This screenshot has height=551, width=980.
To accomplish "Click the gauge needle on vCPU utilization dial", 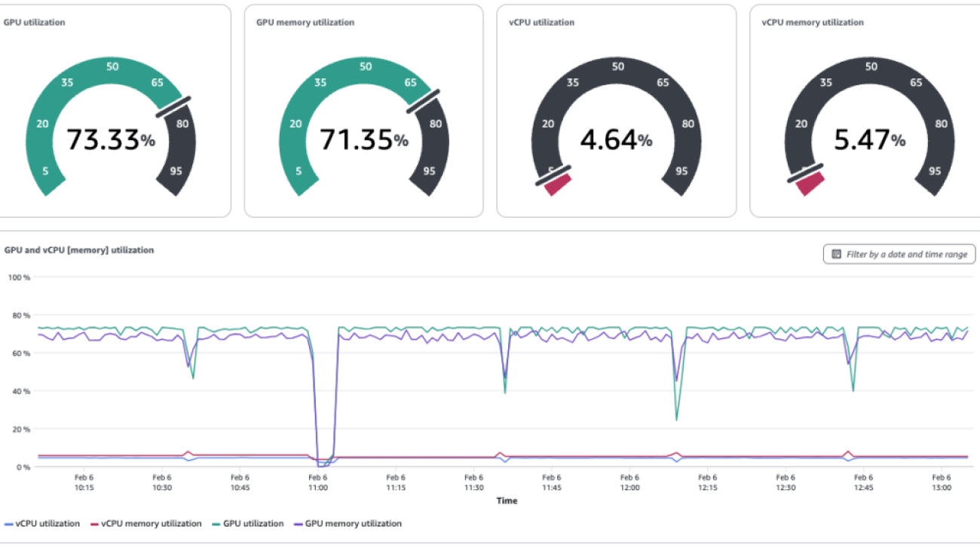I will 553,176.
